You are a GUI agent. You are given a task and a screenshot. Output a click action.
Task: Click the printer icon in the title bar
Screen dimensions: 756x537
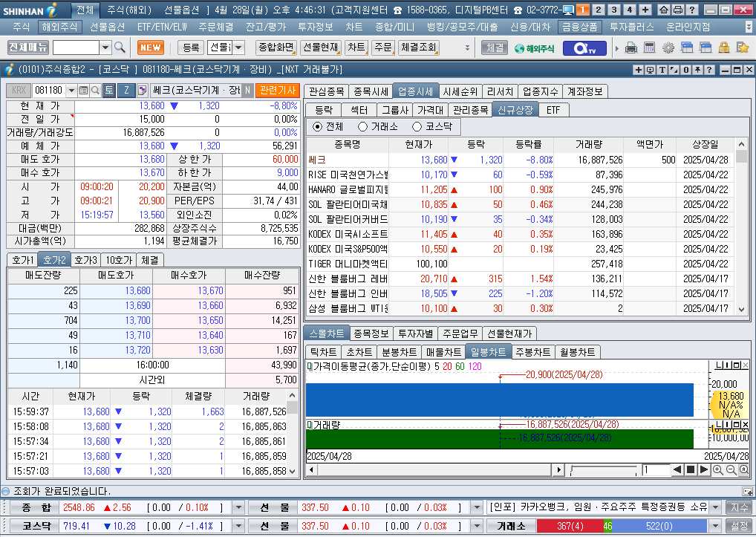[x=678, y=10]
